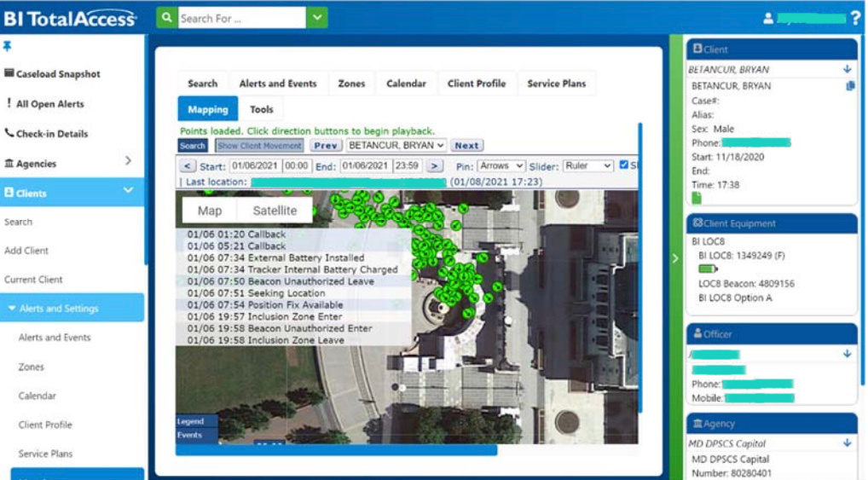
Task: Expand Officer panel down arrow
Action: (847, 354)
